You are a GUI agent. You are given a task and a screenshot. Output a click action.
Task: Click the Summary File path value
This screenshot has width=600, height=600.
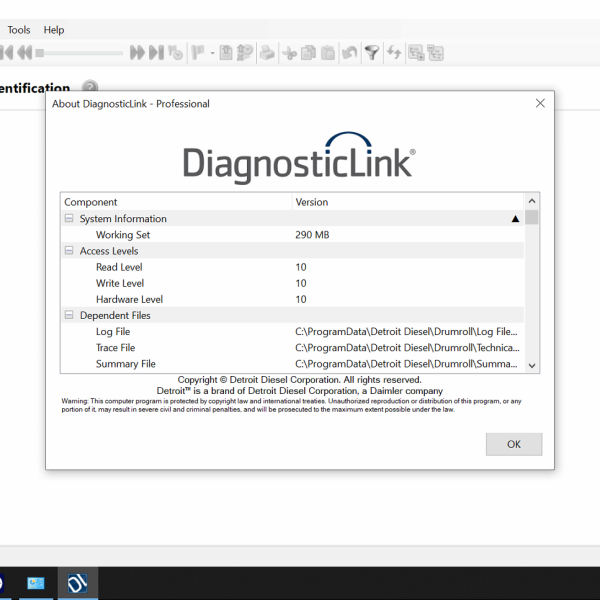pyautogui.click(x=406, y=364)
